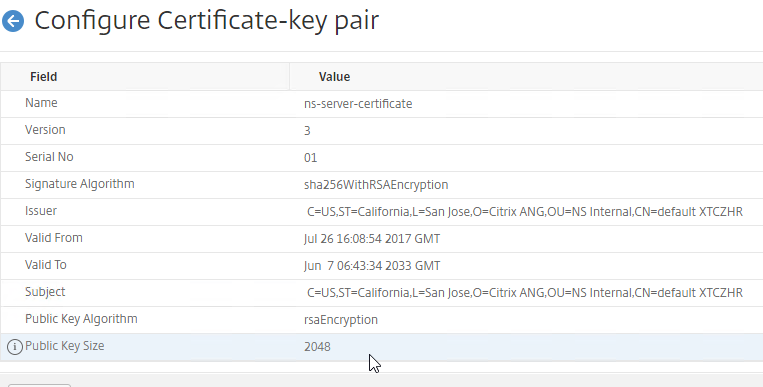Click the Configure Certificate-key pair heading
This screenshot has height=387, width=763.
tap(206, 21)
